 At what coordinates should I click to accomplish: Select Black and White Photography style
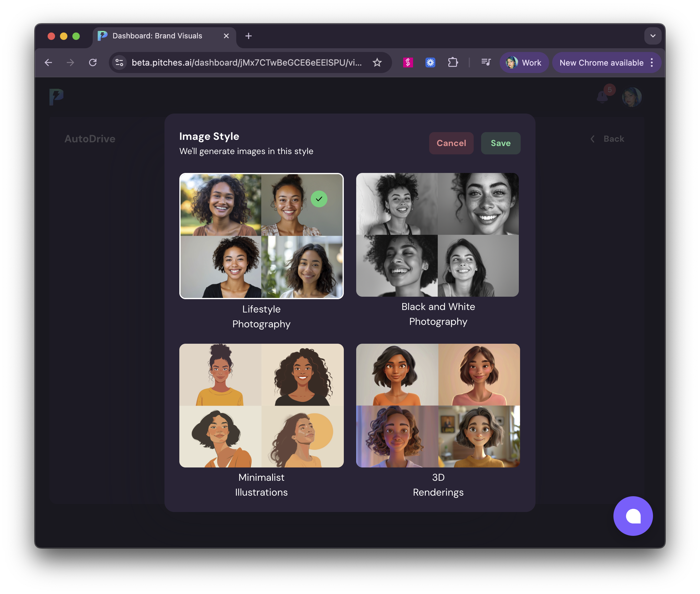click(437, 235)
